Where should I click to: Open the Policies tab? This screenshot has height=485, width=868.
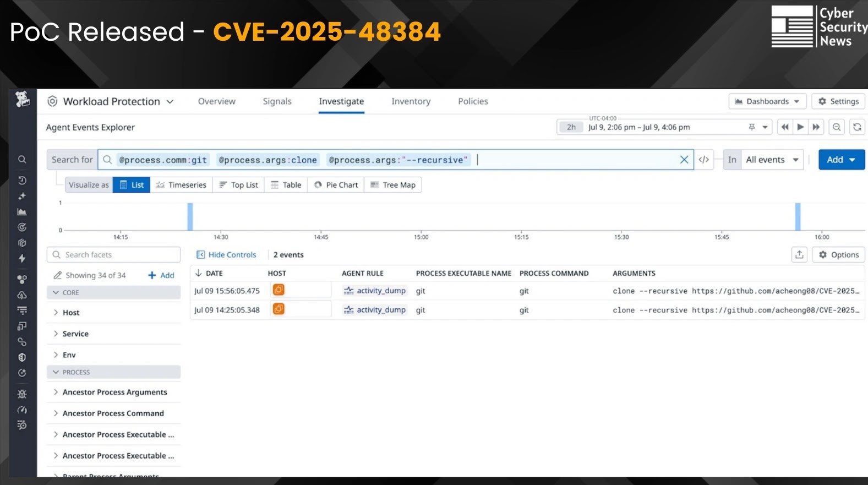(x=473, y=101)
